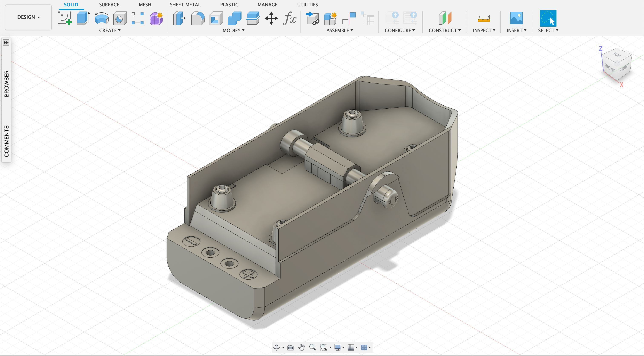The width and height of the screenshot is (644, 356).
Task: Activate the Select tool icon
Action: point(548,18)
